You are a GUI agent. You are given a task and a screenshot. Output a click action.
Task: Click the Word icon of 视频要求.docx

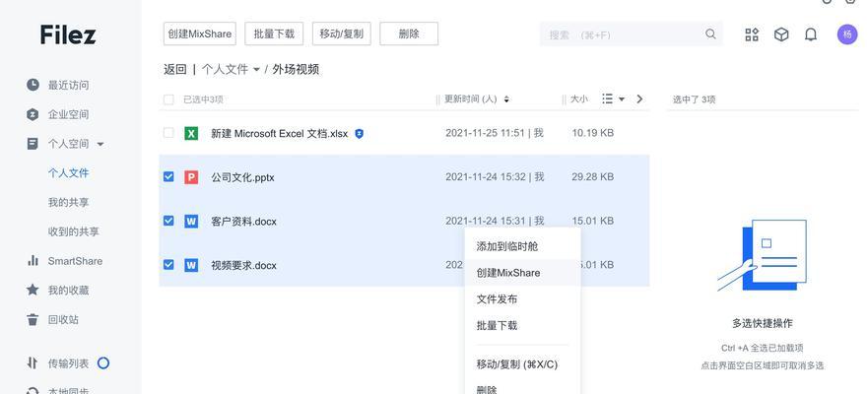click(191, 265)
